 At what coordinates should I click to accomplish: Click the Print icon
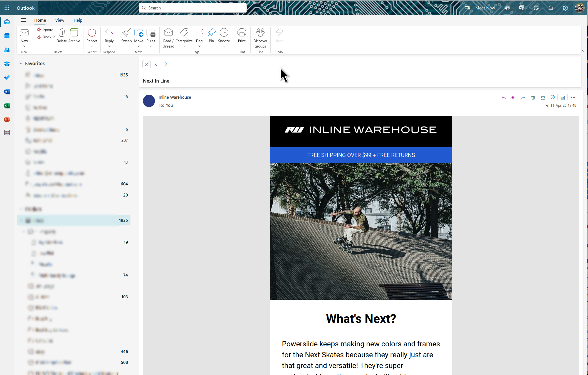241,33
